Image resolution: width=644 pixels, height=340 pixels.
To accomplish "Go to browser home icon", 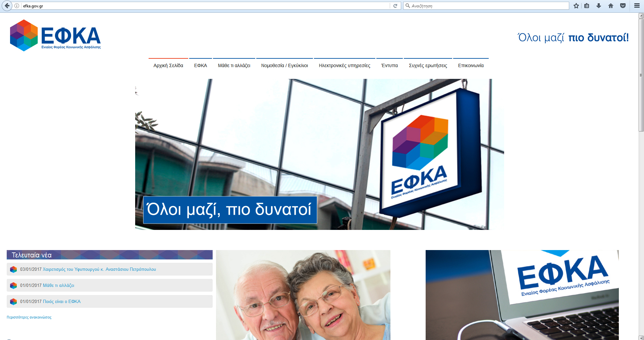I will (611, 6).
